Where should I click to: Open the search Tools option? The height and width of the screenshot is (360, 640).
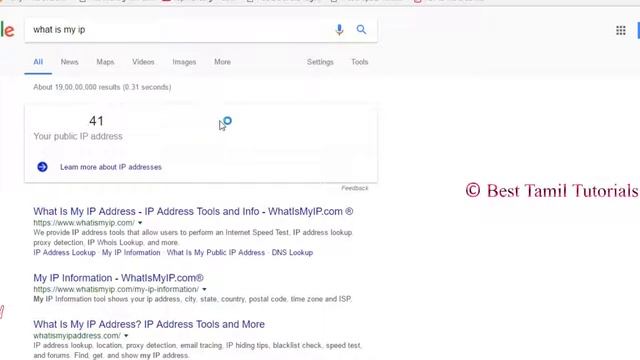tap(360, 62)
